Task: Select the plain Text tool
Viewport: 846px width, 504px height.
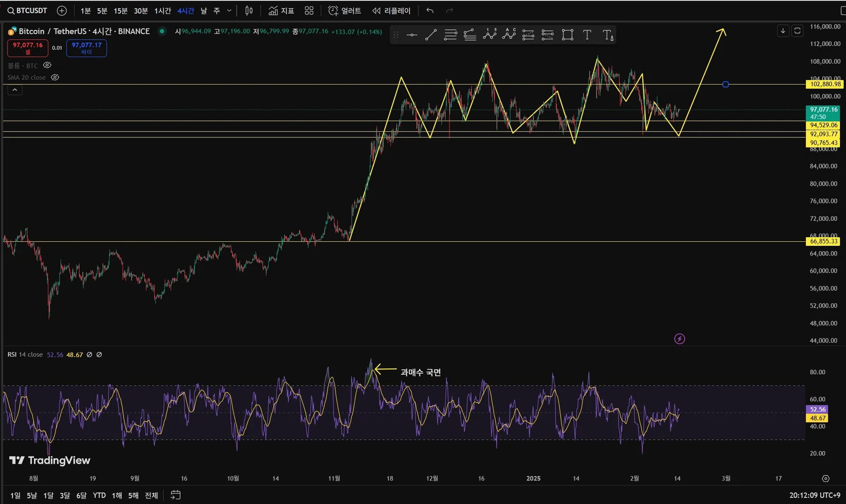Action: click(x=587, y=35)
